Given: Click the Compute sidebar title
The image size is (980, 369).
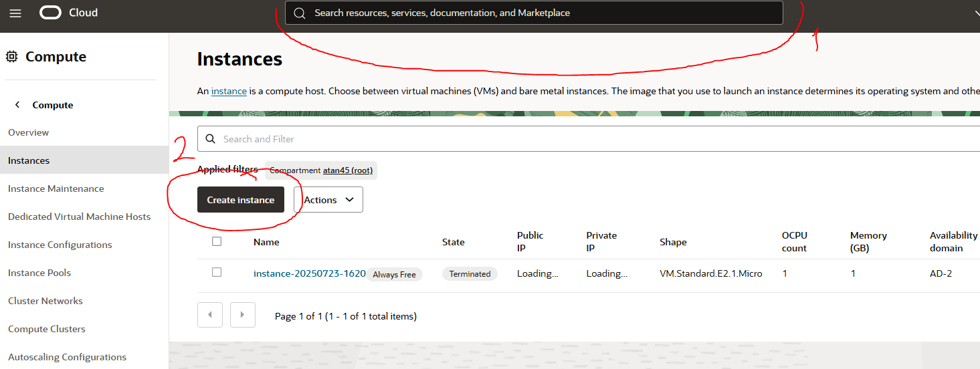Looking at the screenshot, I should [x=56, y=57].
